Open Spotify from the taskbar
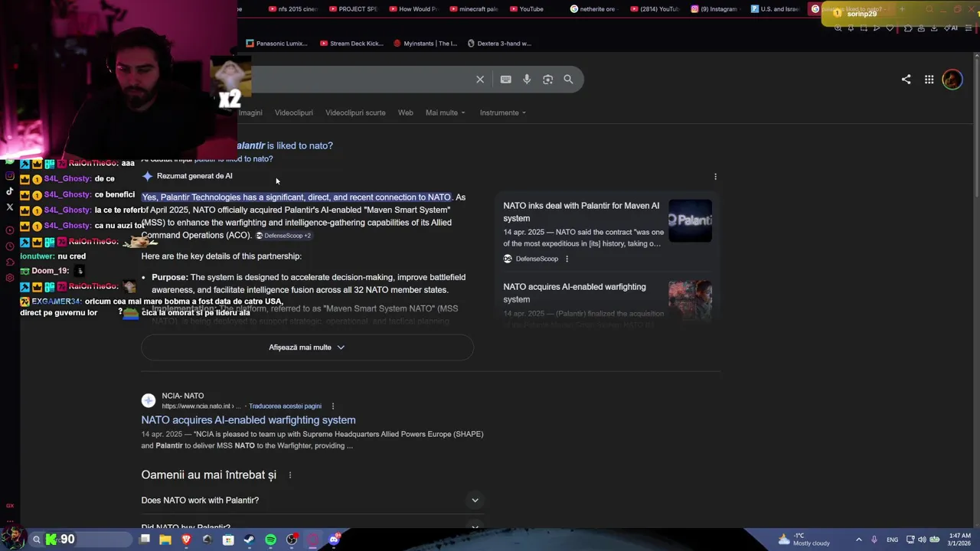Viewport: 980px width, 551px height. [270, 540]
